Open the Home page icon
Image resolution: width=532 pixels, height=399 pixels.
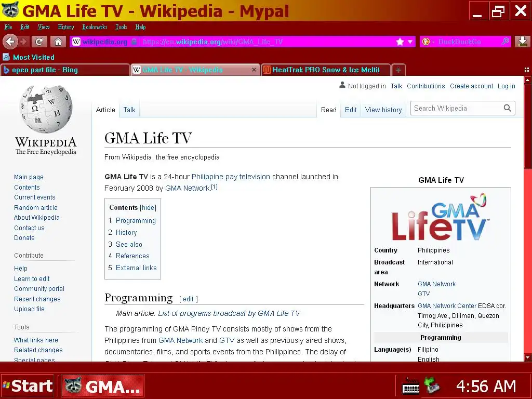click(58, 42)
